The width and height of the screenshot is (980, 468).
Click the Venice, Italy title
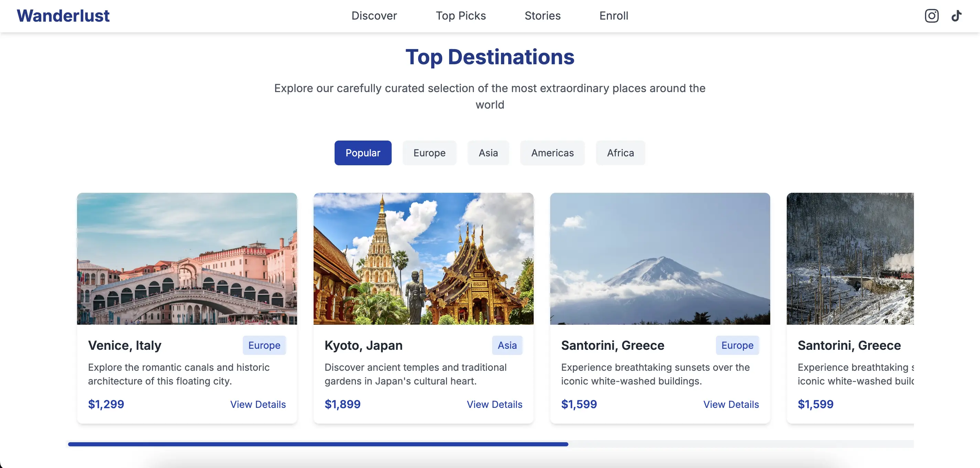point(125,345)
